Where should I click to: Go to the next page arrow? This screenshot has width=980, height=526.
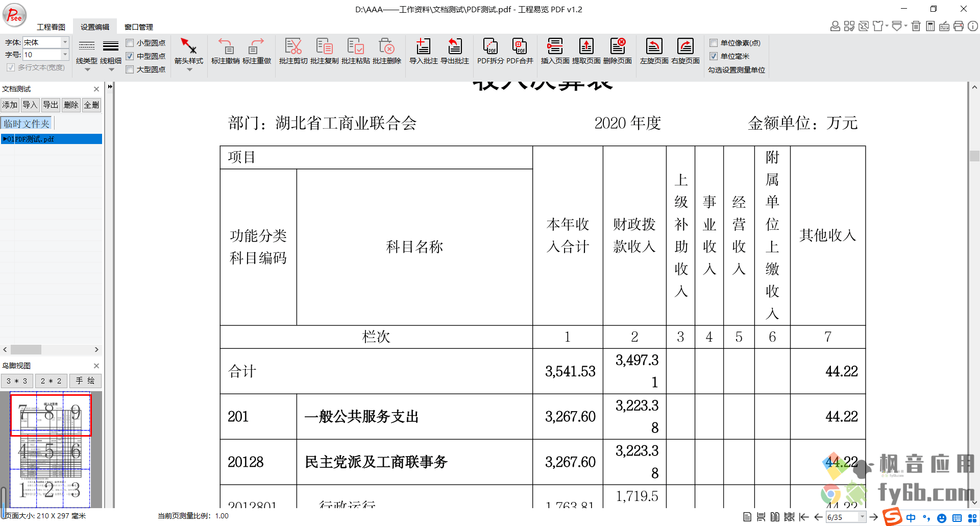(x=873, y=517)
